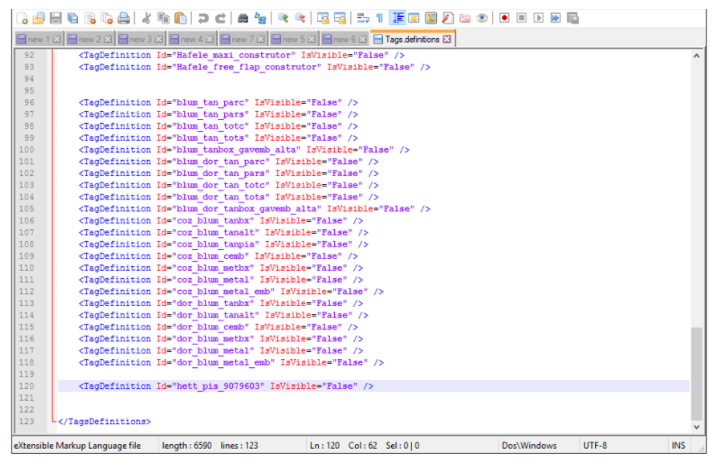Create a new file from the toolbar
The height and width of the screenshot is (466, 723).
[x=22, y=18]
